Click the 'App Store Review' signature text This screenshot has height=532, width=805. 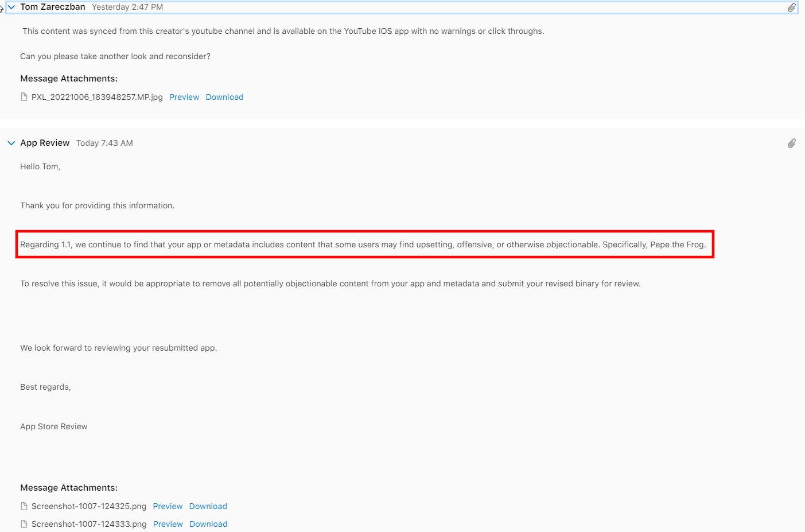pos(54,426)
